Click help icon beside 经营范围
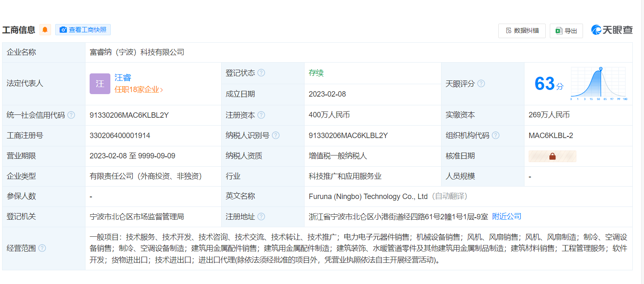The height and width of the screenshot is (284, 644). pyautogui.click(x=42, y=248)
